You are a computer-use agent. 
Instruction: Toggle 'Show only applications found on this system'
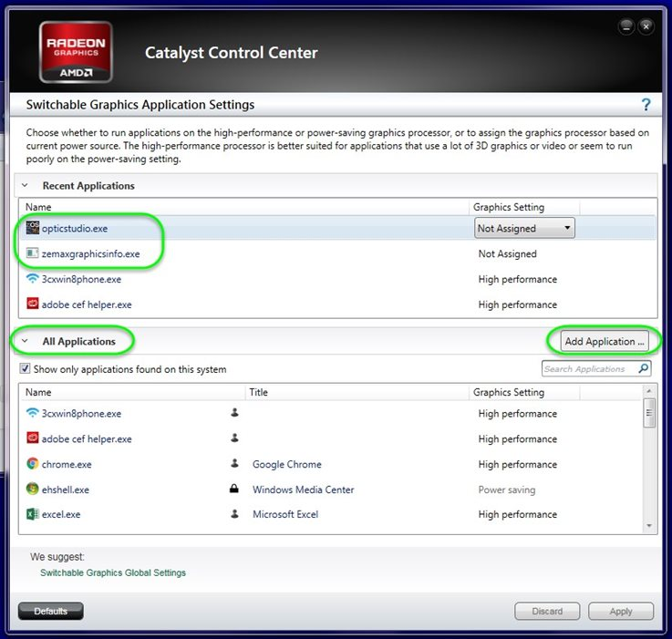point(25,368)
